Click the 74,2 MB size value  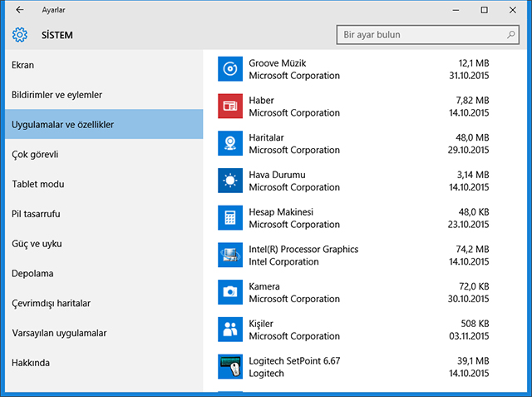coord(472,250)
